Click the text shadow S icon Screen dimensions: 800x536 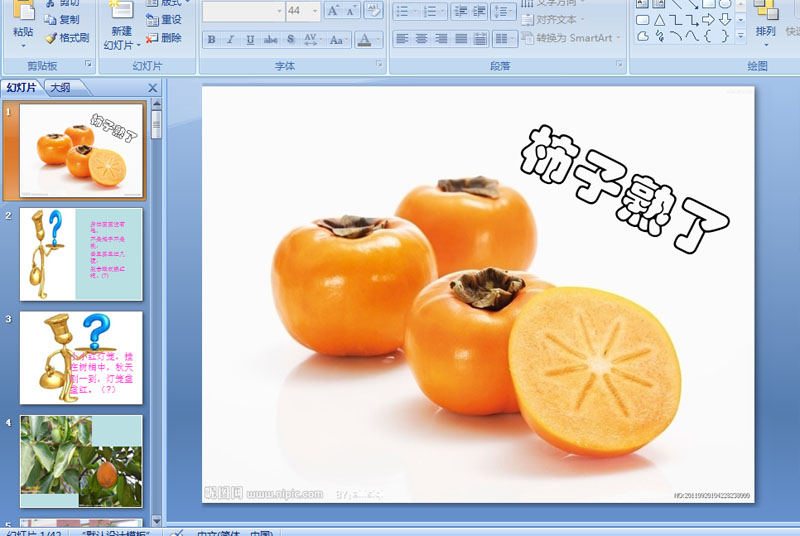click(x=291, y=40)
